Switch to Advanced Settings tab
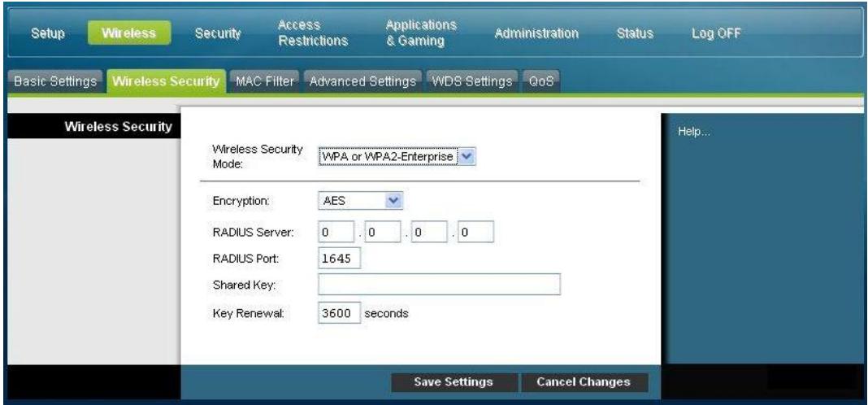Screen dimensions: 868x405 coord(364,81)
